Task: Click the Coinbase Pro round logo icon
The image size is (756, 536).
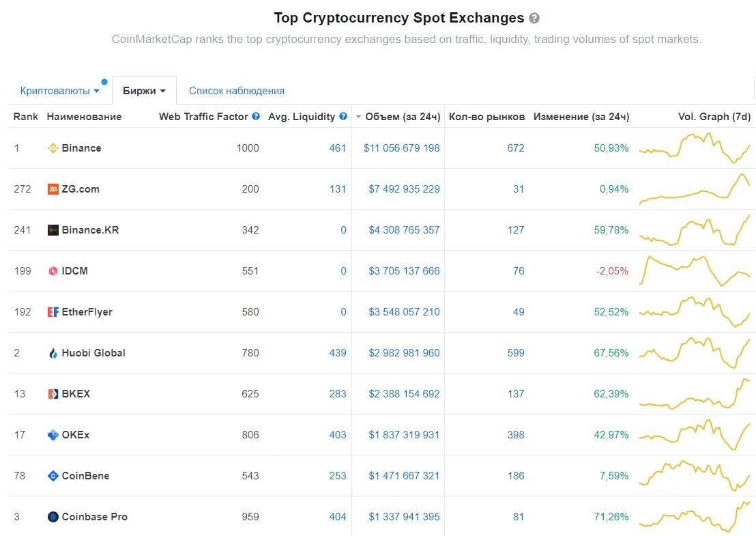Action: point(53,517)
